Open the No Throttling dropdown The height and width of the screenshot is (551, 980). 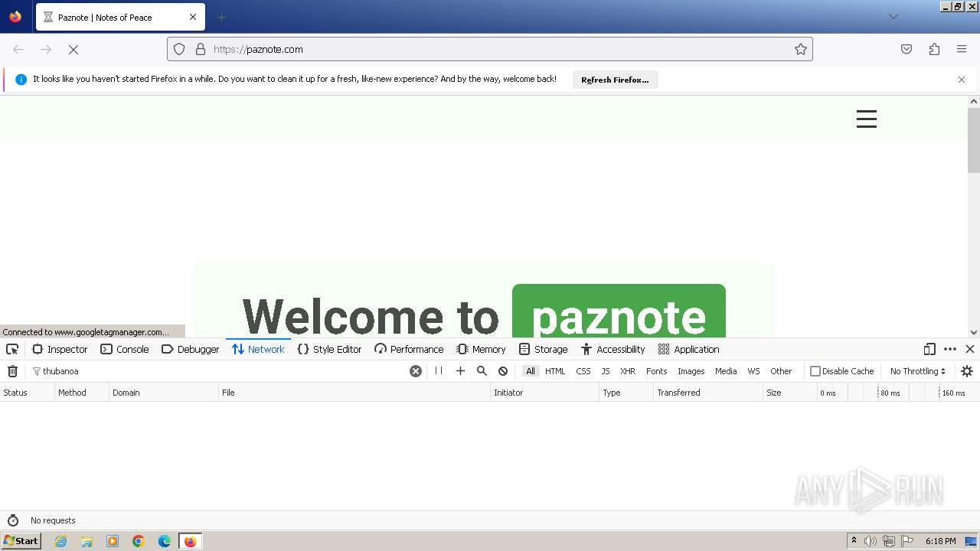(x=917, y=371)
